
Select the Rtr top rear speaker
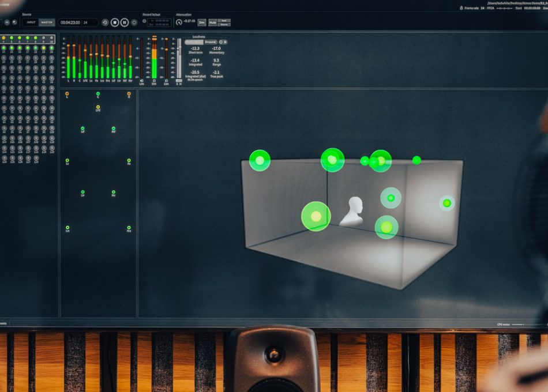click(114, 193)
